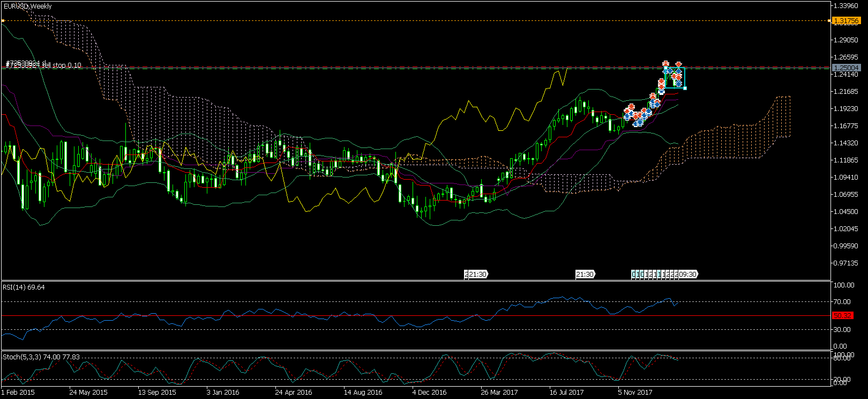Click the lowest blue buy arrow in the trade cluster
This screenshot has height=399, width=868.
(635, 124)
